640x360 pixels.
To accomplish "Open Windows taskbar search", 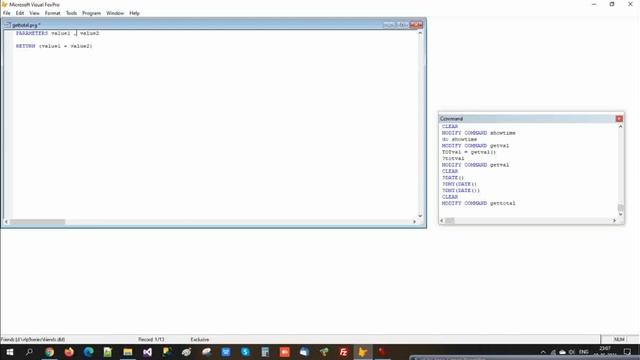I will click(x=29, y=352).
